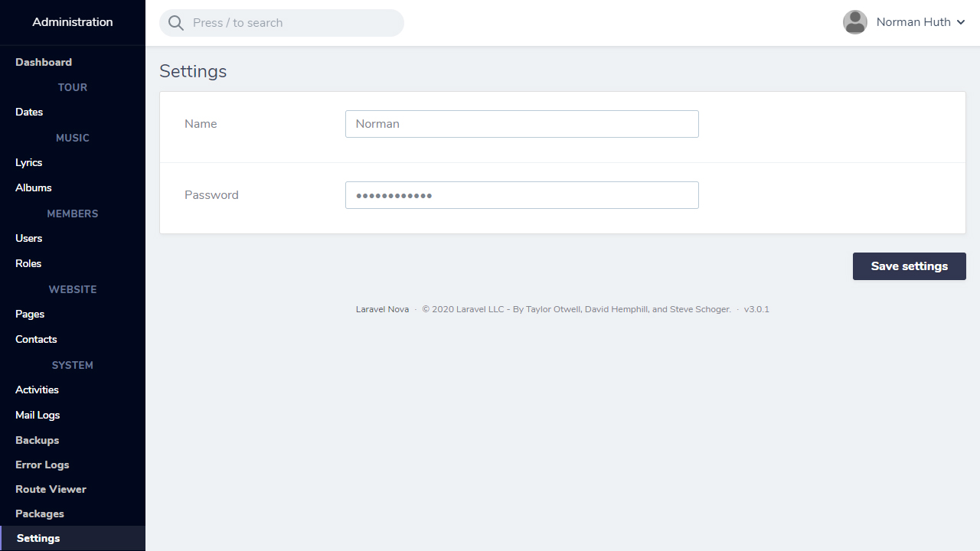The height and width of the screenshot is (551, 980).
Task: Select Roles in the sidebar
Action: pos(28,263)
